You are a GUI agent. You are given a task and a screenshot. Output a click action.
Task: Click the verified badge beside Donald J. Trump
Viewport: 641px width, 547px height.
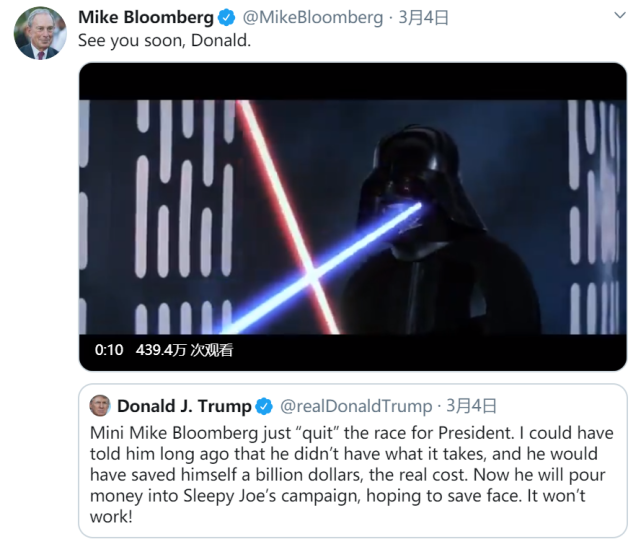click(x=264, y=406)
